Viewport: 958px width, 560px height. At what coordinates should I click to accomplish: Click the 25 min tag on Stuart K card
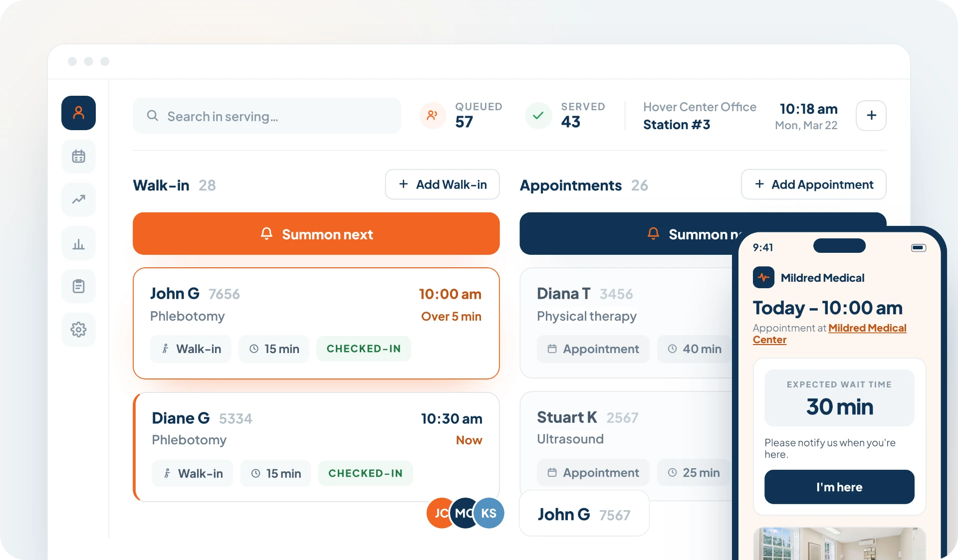click(x=694, y=472)
